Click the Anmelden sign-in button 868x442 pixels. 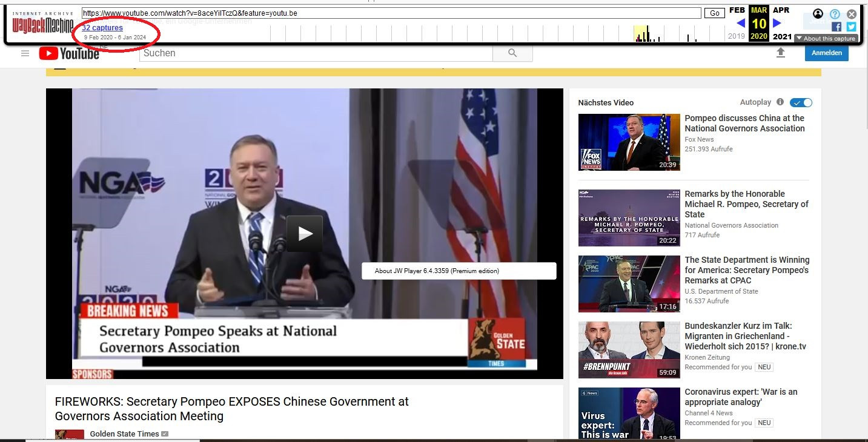[826, 53]
